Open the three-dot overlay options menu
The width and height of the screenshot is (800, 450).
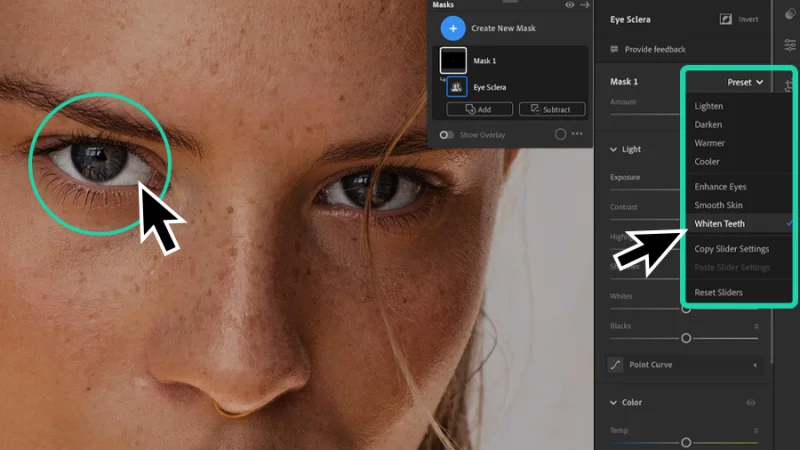(577, 134)
